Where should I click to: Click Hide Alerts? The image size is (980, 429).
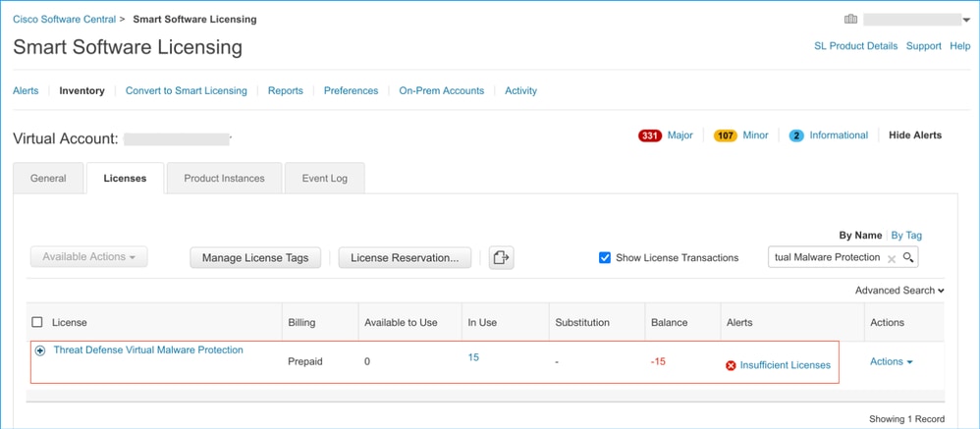tap(915, 134)
